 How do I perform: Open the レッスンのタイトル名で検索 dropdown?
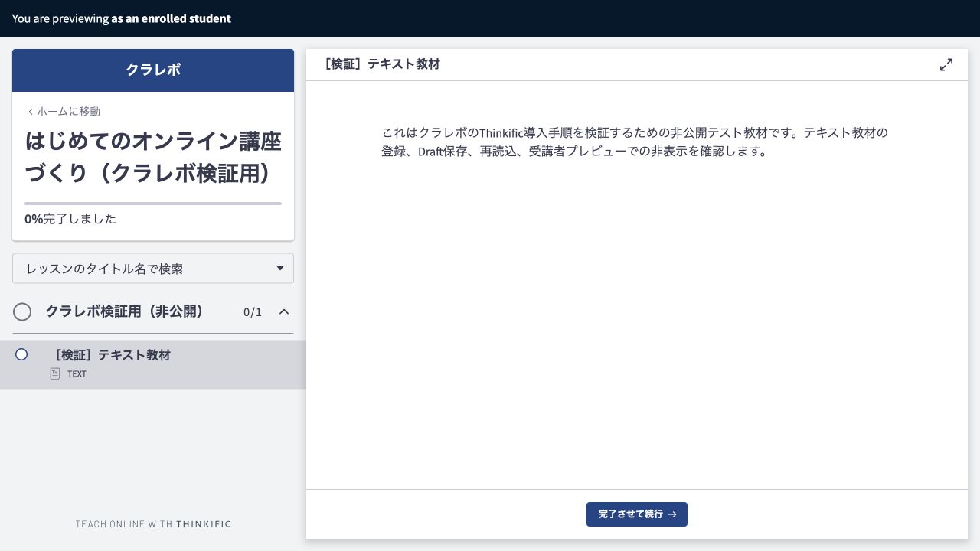pyautogui.click(x=153, y=269)
